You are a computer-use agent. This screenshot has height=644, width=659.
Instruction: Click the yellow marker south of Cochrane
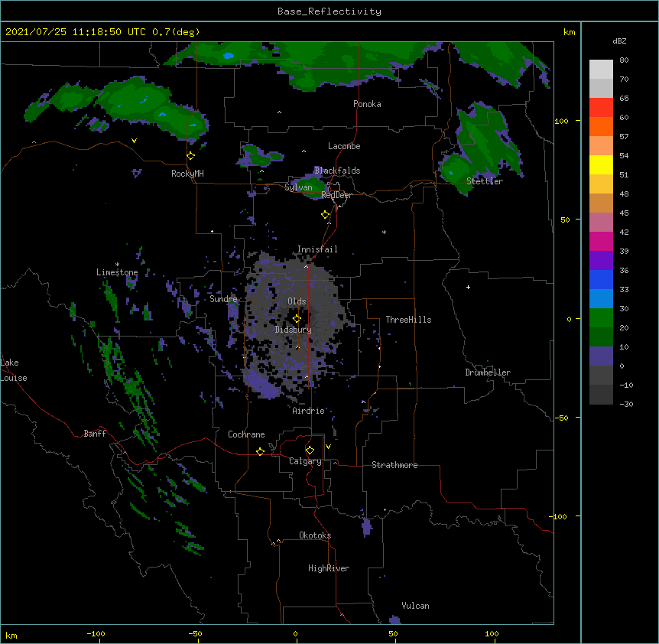pyautogui.click(x=260, y=451)
